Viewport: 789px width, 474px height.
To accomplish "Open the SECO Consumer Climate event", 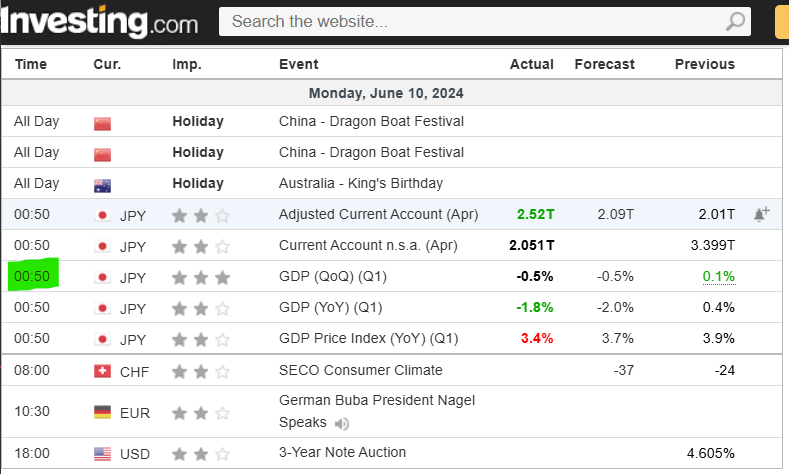I will pos(360,370).
